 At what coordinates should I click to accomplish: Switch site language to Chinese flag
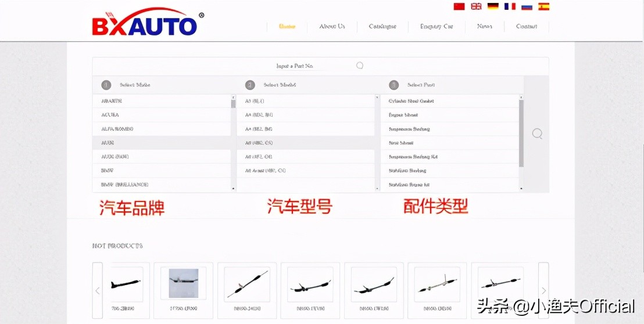pos(459,6)
